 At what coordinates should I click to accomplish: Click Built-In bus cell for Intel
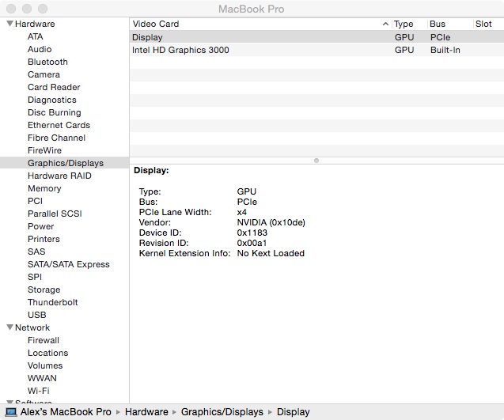(445, 50)
